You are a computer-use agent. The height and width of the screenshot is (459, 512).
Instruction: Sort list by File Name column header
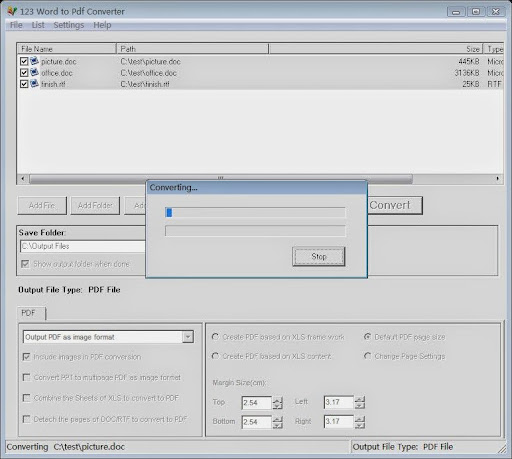point(67,49)
